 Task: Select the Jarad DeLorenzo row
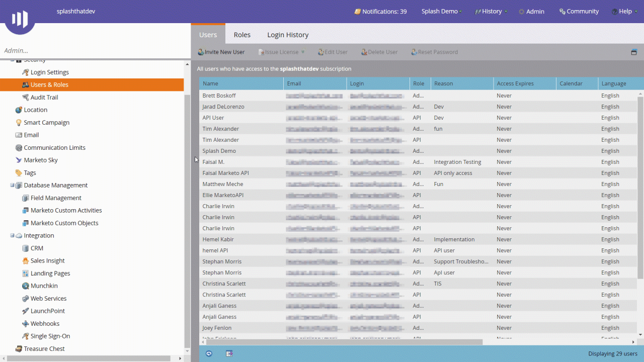pos(418,107)
